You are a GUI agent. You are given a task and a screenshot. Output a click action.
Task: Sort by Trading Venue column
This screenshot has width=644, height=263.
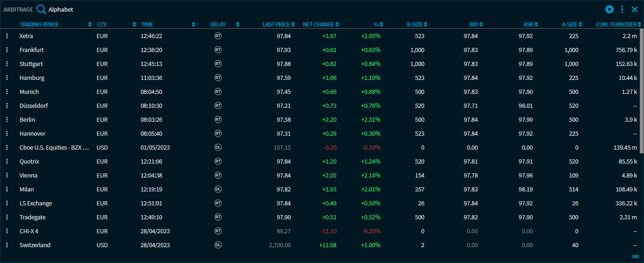tap(39, 25)
